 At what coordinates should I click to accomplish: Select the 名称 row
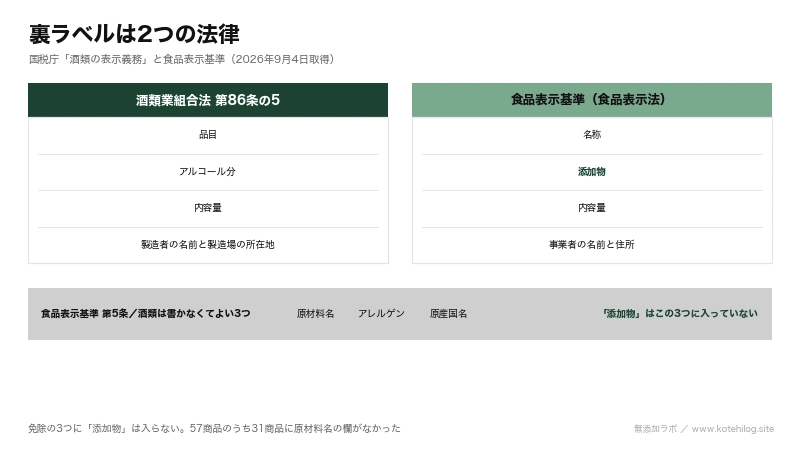pos(592,135)
